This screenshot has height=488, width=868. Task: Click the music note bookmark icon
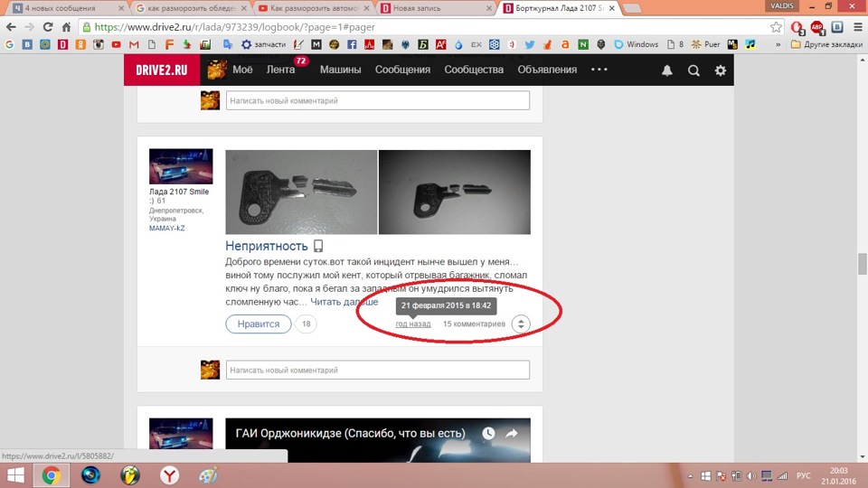click(x=750, y=44)
